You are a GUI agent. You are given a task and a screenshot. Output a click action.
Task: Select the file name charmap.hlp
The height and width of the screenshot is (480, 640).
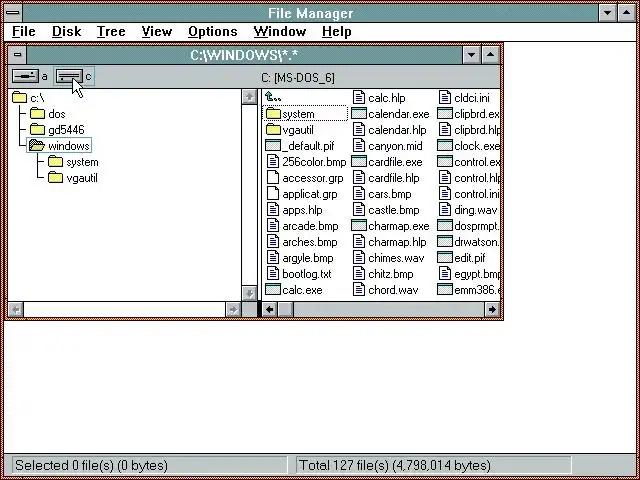(397, 242)
